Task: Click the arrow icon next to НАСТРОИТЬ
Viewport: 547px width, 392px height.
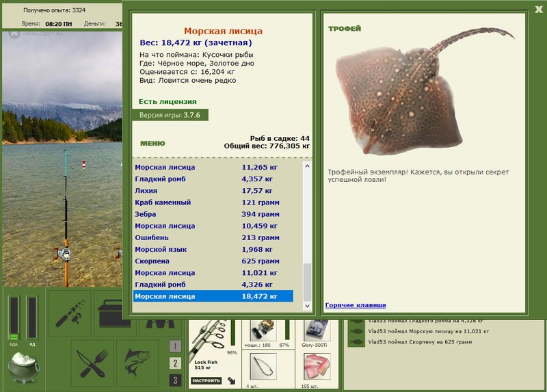Action: pyautogui.click(x=231, y=380)
